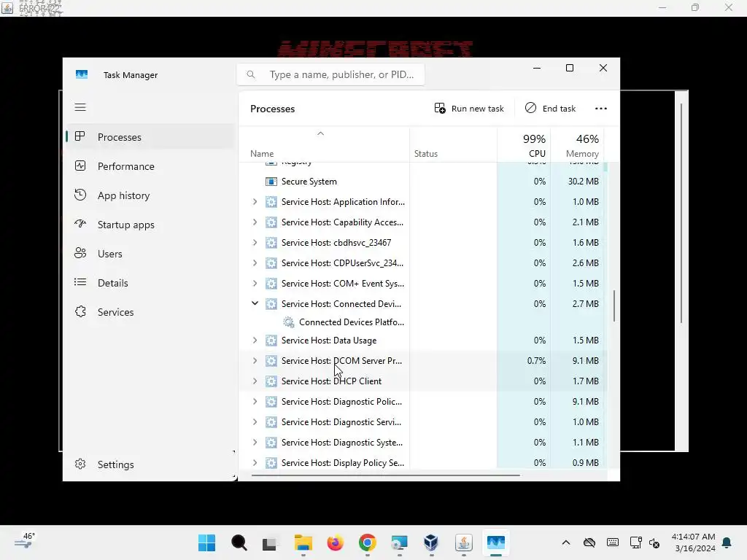Click the Service Host: Data Usage gear icon

(271, 341)
